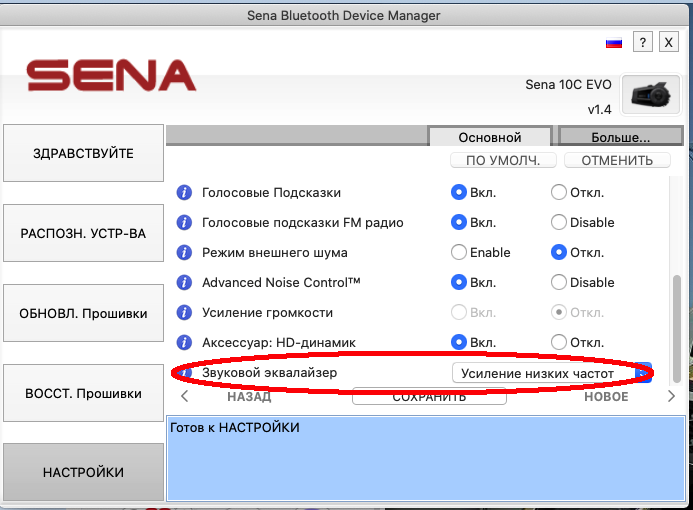The image size is (693, 510).
Task: Open ОБНОВЛ. Прошивки section
Action: pos(83,313)
